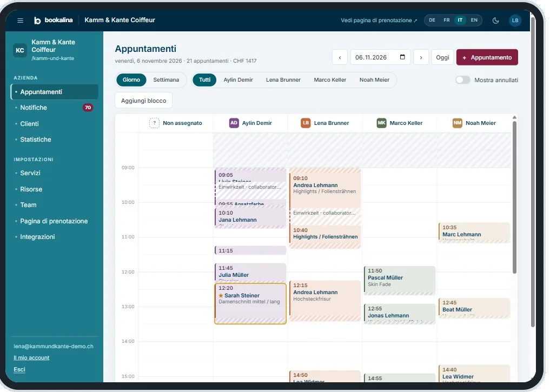Select IT language option
Screen dimensions: 550x392
point(460,21)
